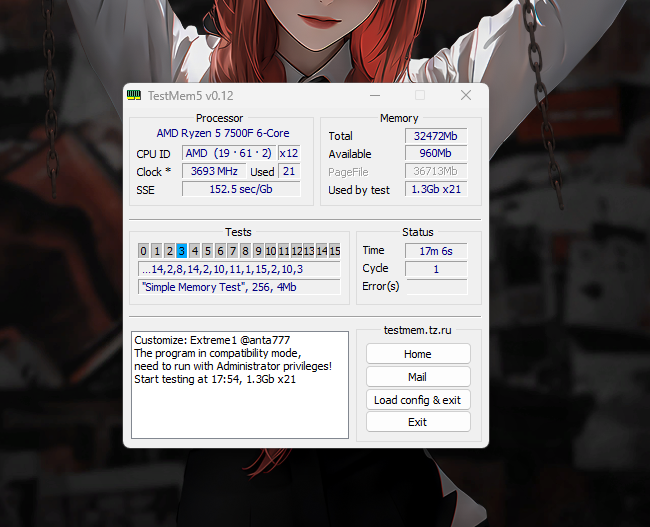The width and height of the screenshot is (650, 527).
Task: Select test box number 5
Action: pyautogui.click(x=207, y=251)
